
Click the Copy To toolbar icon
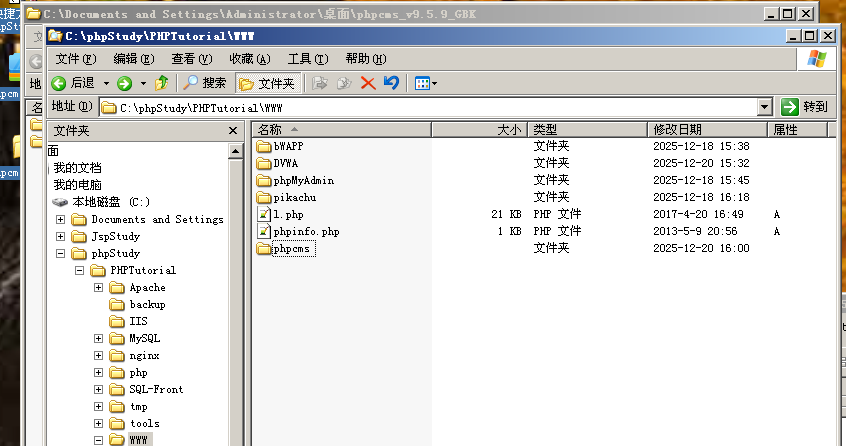(x=344, y=83)
